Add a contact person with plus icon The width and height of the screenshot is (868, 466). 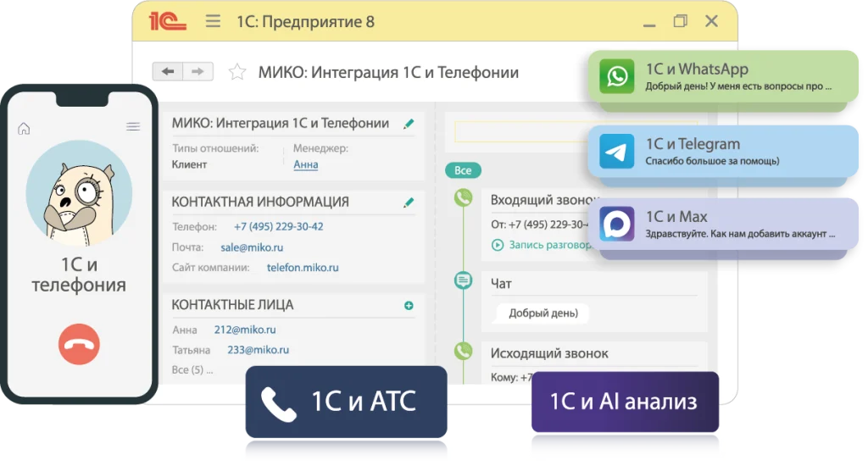409,305
